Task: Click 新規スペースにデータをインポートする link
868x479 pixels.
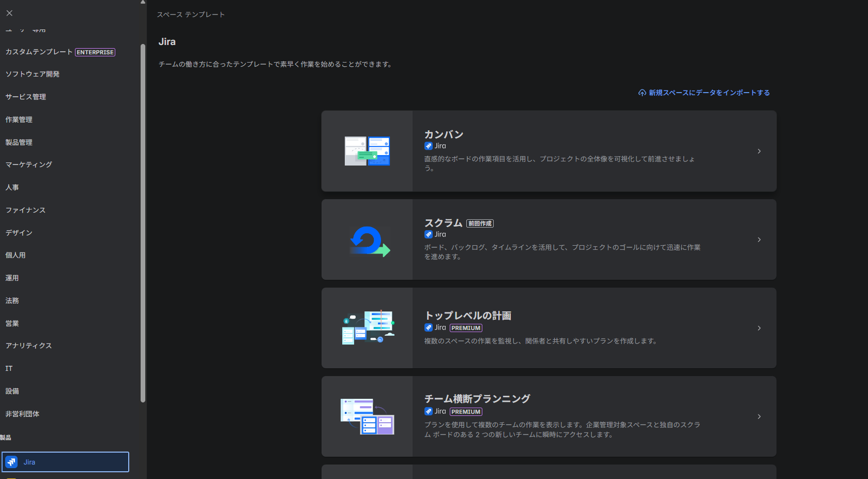Action: [x=709, y=93]
